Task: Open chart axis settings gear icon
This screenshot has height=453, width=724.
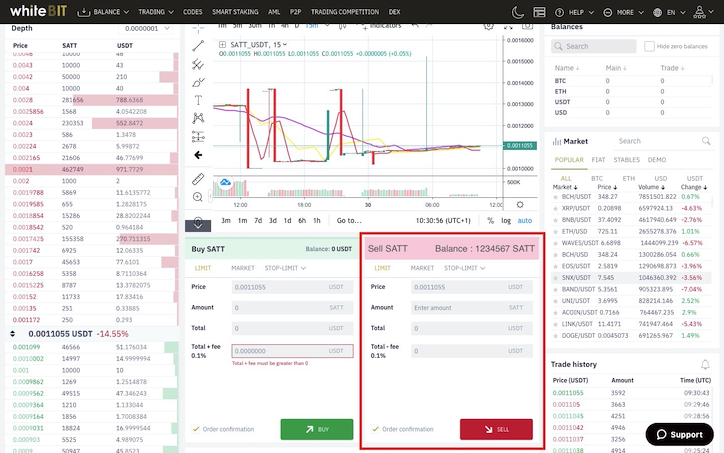Action: 520,205
